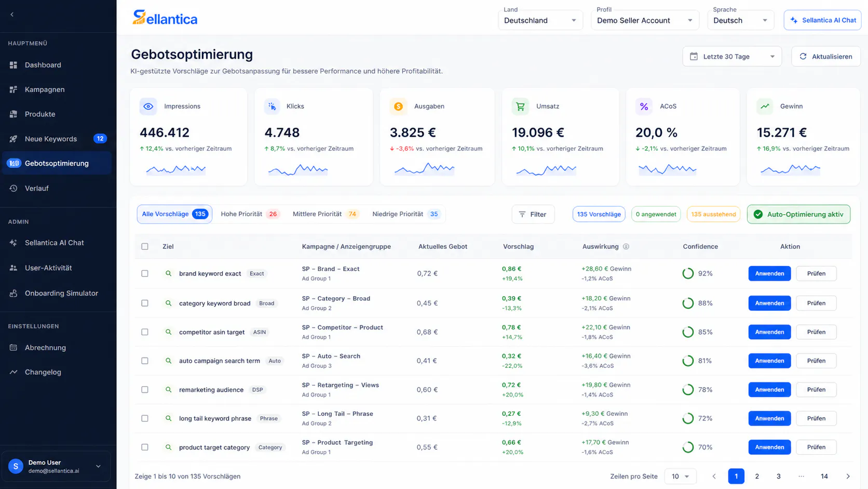Viewport: 868px width, 489px height.
Task: Click the Neue Keywords rocket icon
Action: tap(13, 139)
